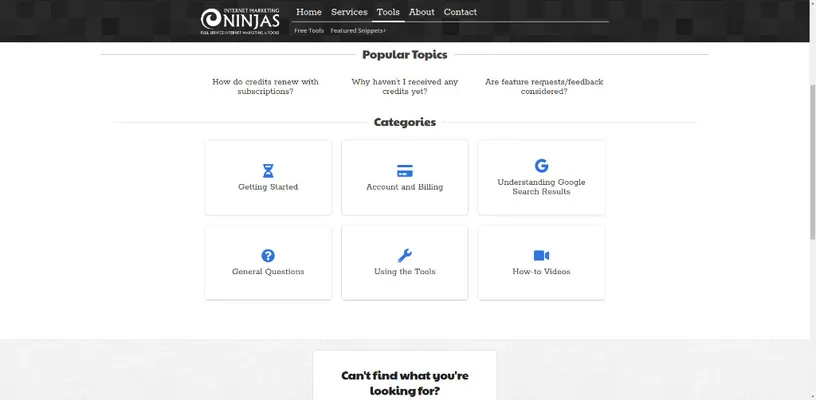The image size is (816, 400).
Task: Open the Contact page link
Action: click(460, 12)
